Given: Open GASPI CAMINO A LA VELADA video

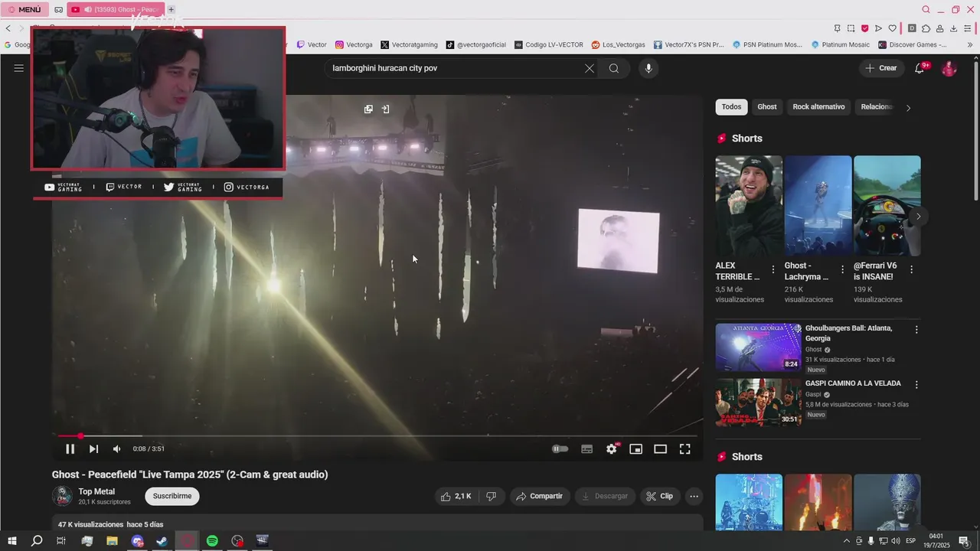Looking at the screenshot, I should [758, 403].
